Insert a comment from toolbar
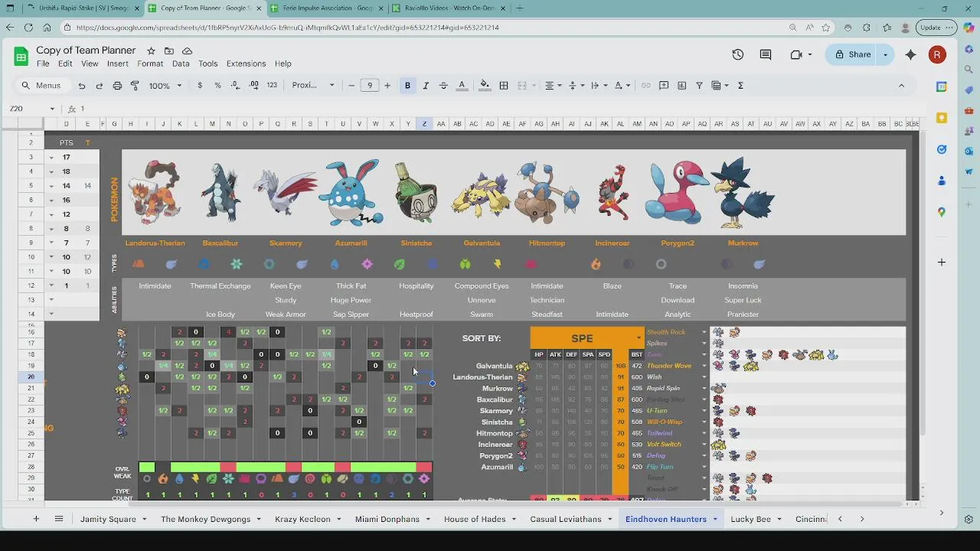The image size is (980, 551). coord(664,86)
